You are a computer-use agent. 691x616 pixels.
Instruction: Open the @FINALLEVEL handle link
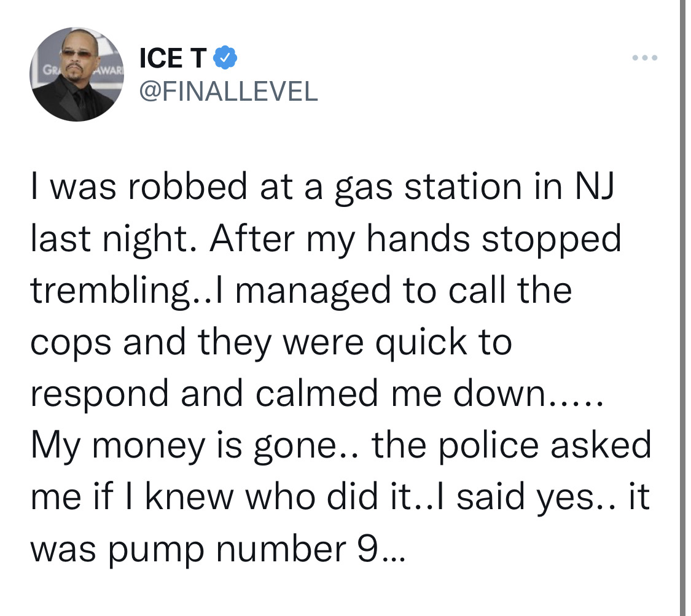pyautogui.click(x=228, y=92)
